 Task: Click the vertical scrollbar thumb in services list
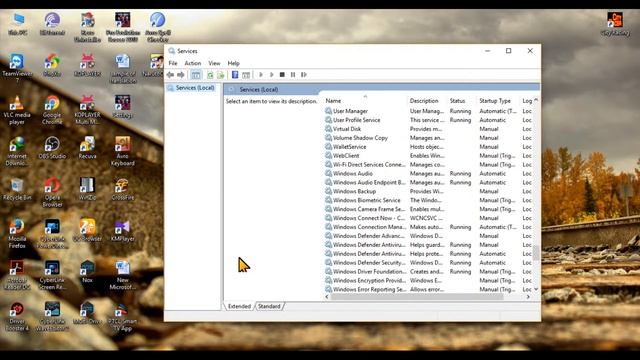[536, 253]
